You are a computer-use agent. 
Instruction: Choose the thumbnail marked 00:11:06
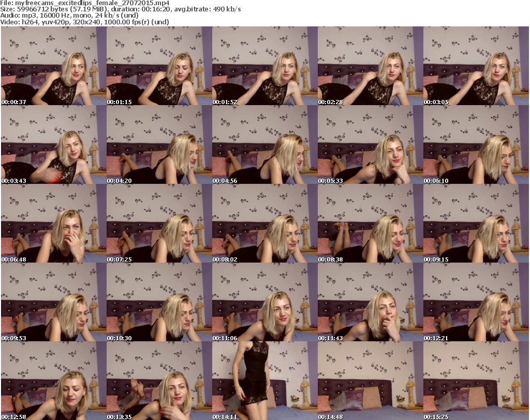pos(264,302)
